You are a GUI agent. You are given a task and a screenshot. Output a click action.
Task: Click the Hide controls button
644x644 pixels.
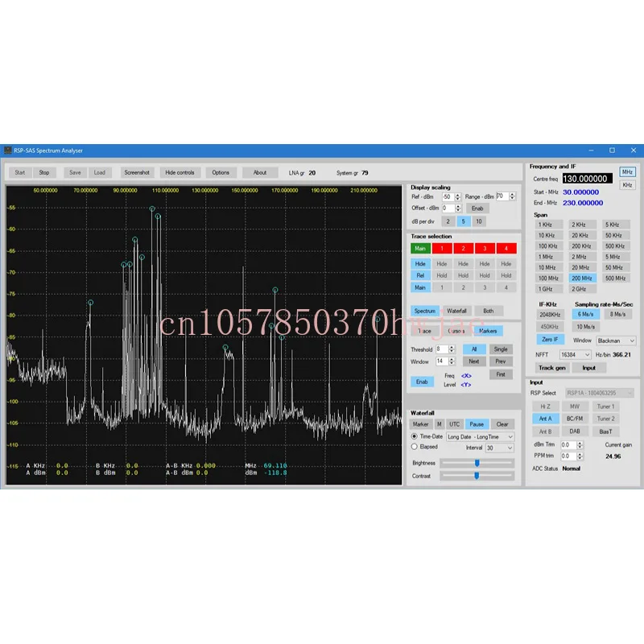(180, 172)
